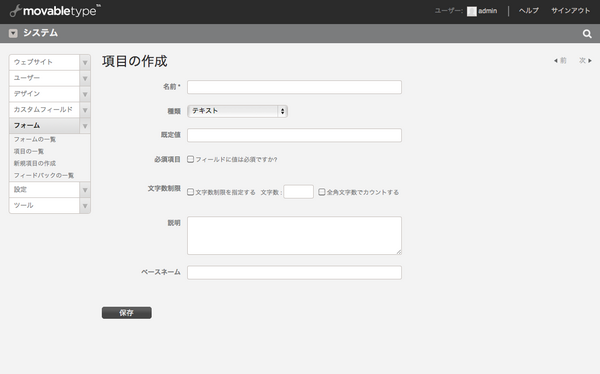Toggle 全角文字数でカウントする checkbox
The image size is (600, 374).
[x=321, y=192]
